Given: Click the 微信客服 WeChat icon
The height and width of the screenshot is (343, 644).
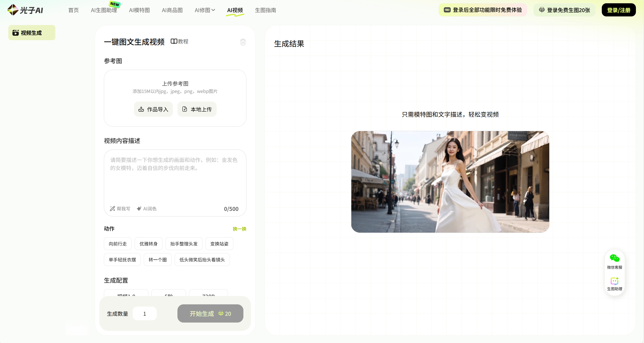Looking at the screenshot, I should click(x=614, y=259).
